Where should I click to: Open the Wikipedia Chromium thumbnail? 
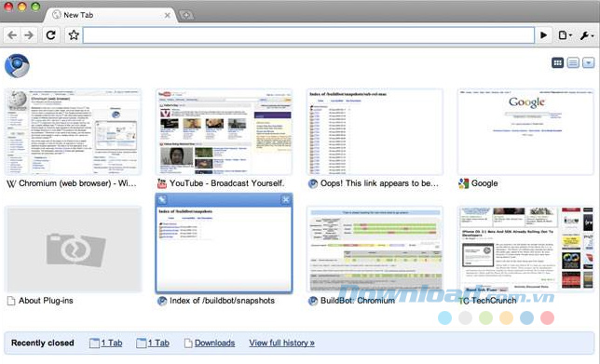(73, 132)
